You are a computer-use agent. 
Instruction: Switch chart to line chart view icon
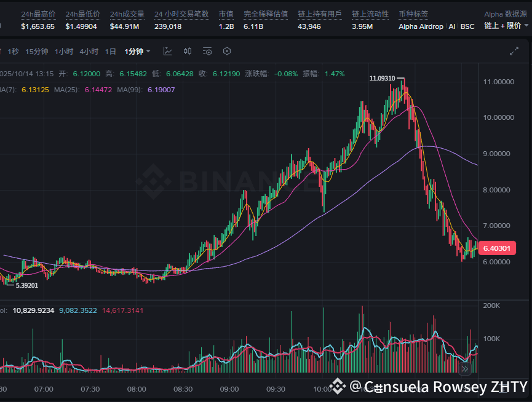(168, 51)
